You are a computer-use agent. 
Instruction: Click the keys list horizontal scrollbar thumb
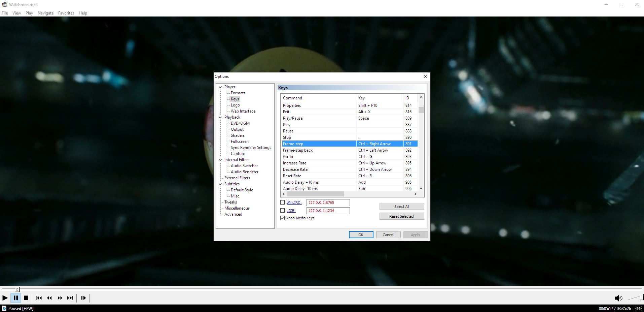(315, 194)
